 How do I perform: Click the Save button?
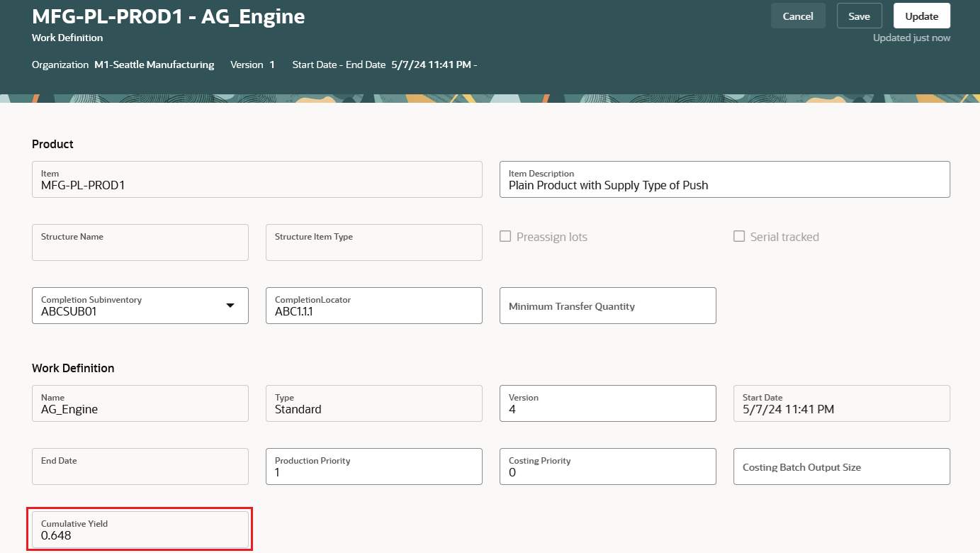[860, 16]
